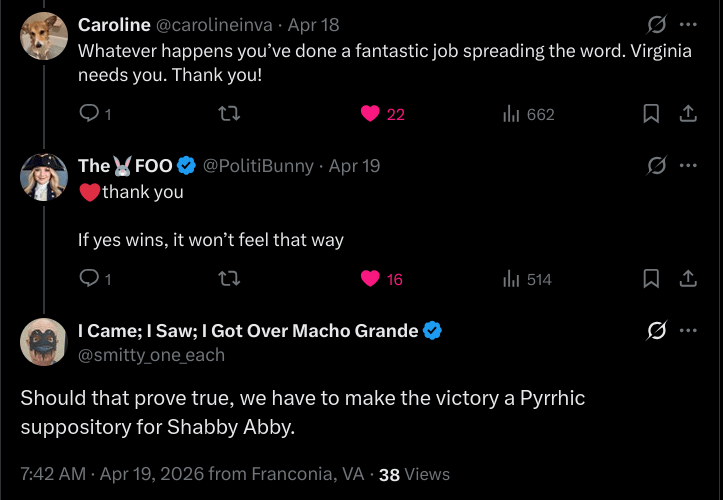Image resolution: width=723 pixels, height=500 pixels.
Task: Share Caroline's tweet
Action: 688,114
